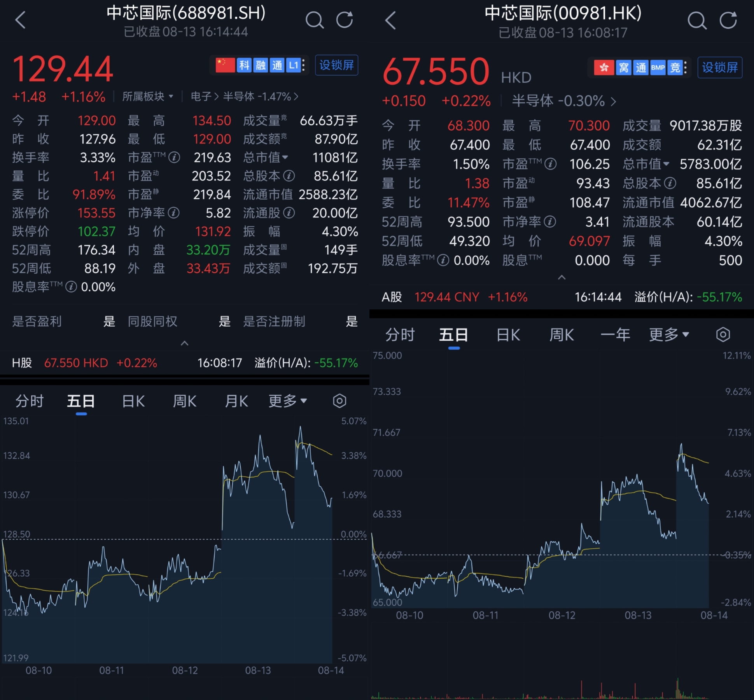
Task: Switch the HK chart to 日K
Action: [x=508, y=334]
